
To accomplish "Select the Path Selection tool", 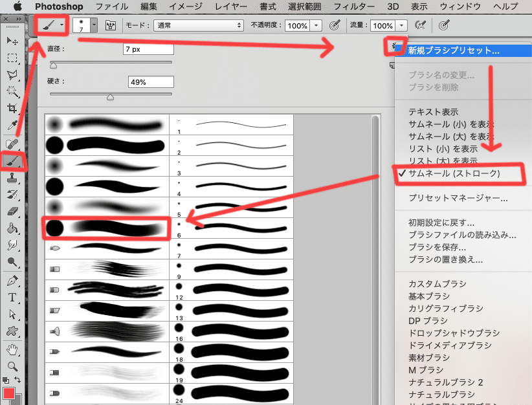I will tap(12, 314).
